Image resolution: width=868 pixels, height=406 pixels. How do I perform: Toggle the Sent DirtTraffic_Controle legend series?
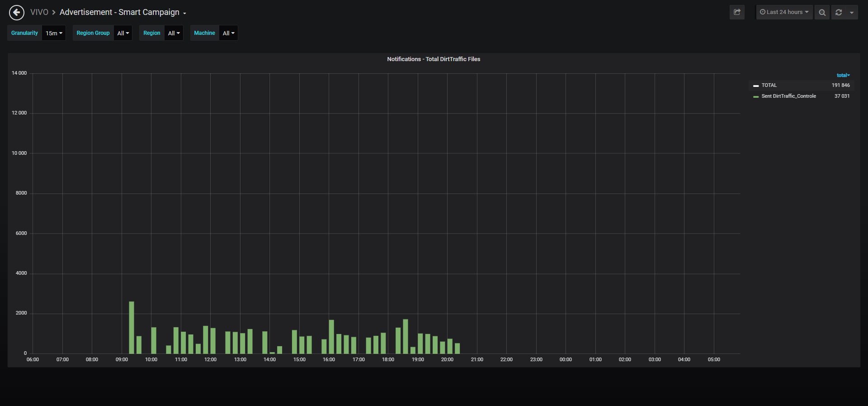tap(788, 96)
